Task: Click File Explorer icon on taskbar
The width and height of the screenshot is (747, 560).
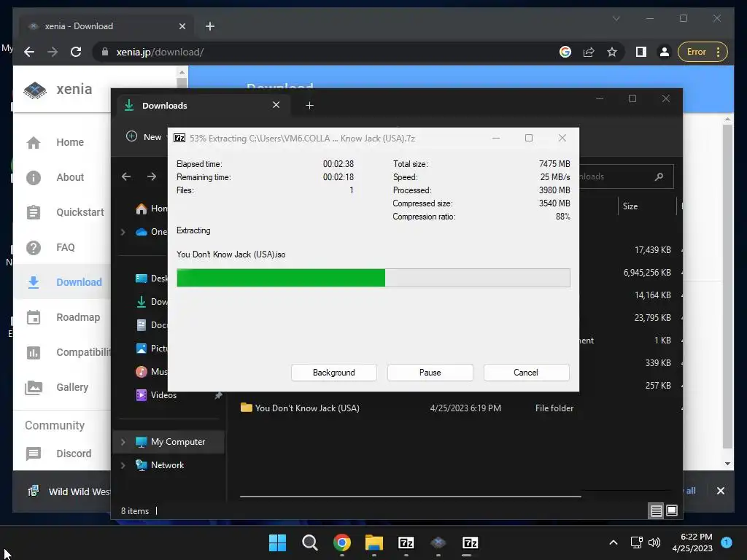Action: (374, 542)
